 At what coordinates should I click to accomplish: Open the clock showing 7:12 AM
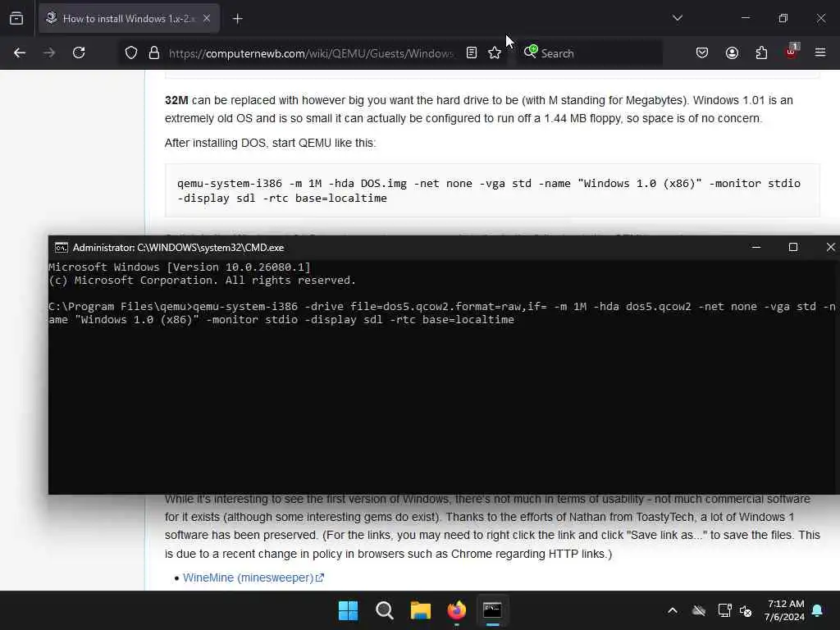[784, 610]
